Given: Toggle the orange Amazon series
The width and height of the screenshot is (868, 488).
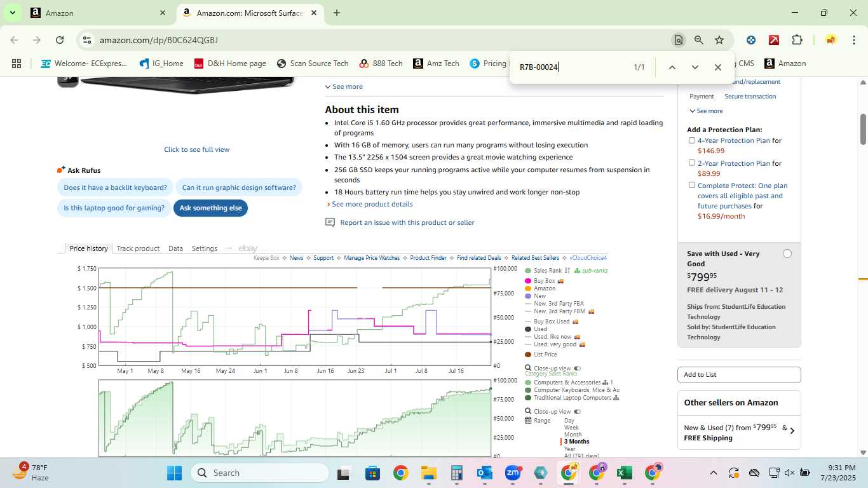Looking at the screenshot, I should tap(540, 288).
